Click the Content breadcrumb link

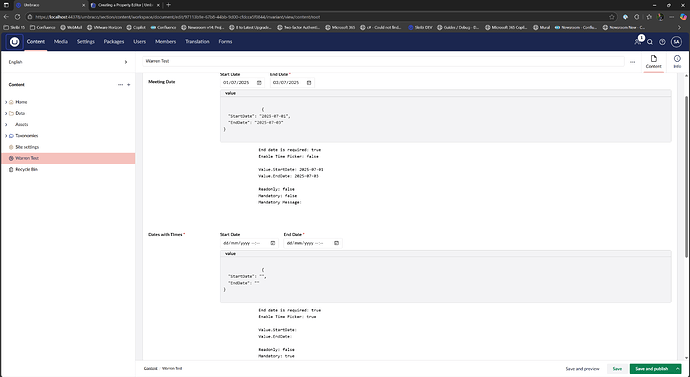pos(150,369)
